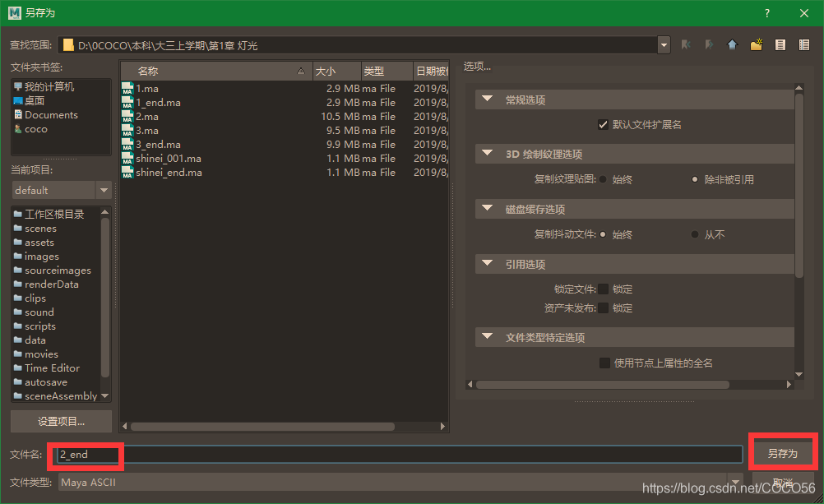Click the navigate forward arrow icon

tap(708, 45)
